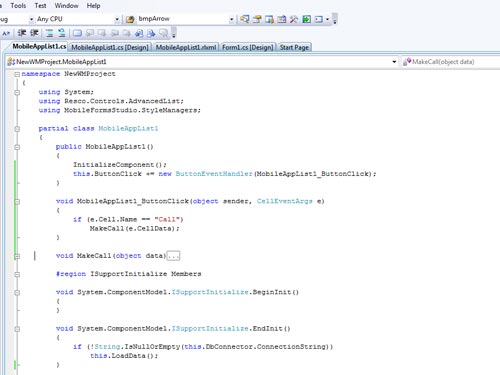Decrease line indent with toolbar icon
Viewport: 500px width, 375px height.
(22, 33)
